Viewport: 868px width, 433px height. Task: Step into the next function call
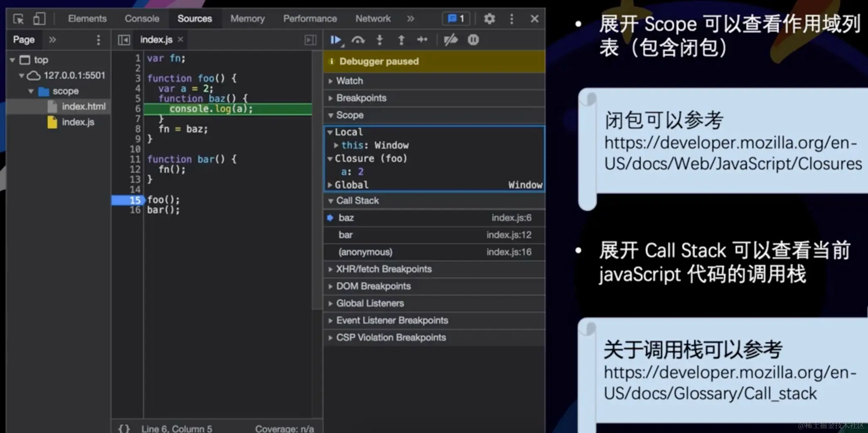pyautogui.click(x=380, y=40)
